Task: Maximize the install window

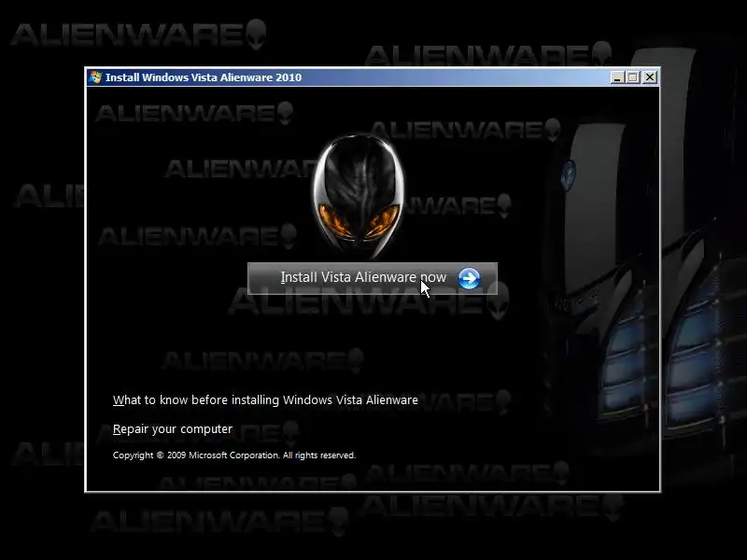Action: click(633, 77)
